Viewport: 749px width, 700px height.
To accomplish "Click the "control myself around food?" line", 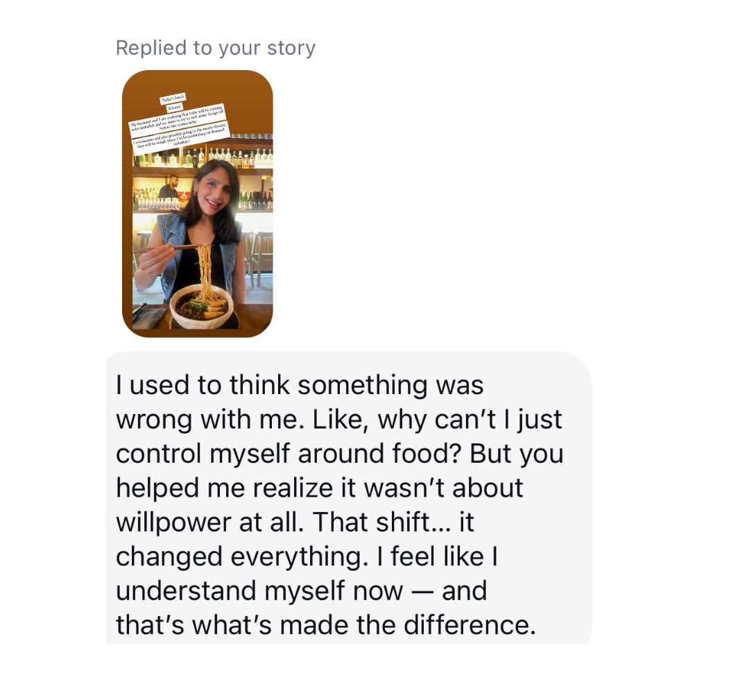I will pyautogui.click(x=339, y=454).
